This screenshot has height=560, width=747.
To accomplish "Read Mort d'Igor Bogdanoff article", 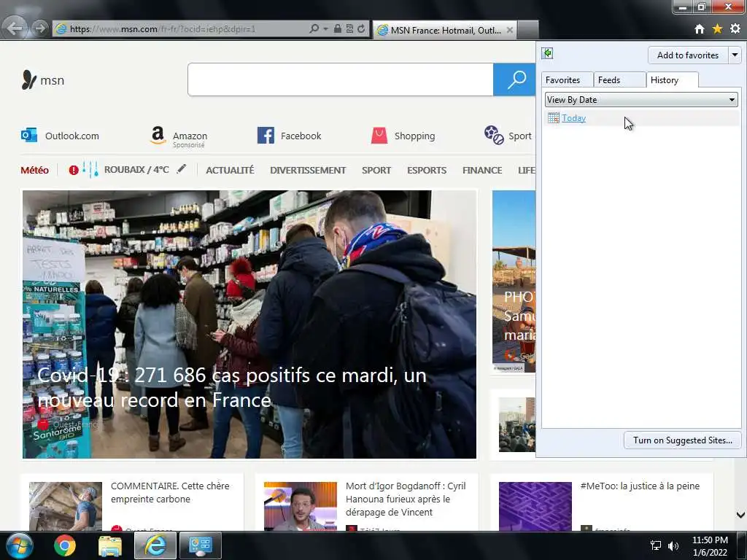I will 406,499.
